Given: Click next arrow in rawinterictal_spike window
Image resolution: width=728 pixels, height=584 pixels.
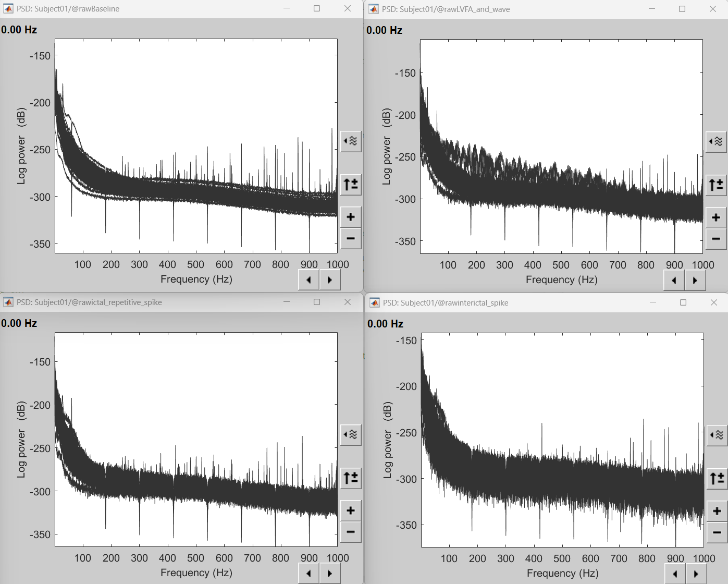Looking at the screenshot, I should click(696, 574).
